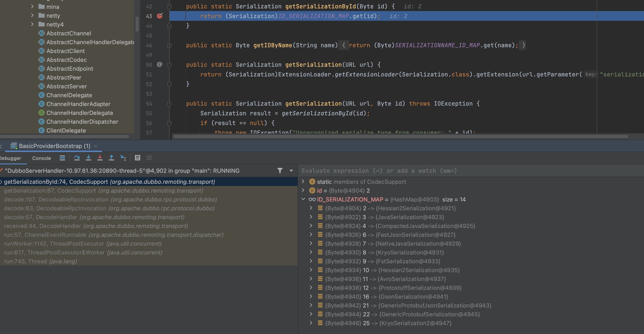
Task: Select stack frame runWorker:1142, ThreadPoolExecutor
Action: (149, 244)
